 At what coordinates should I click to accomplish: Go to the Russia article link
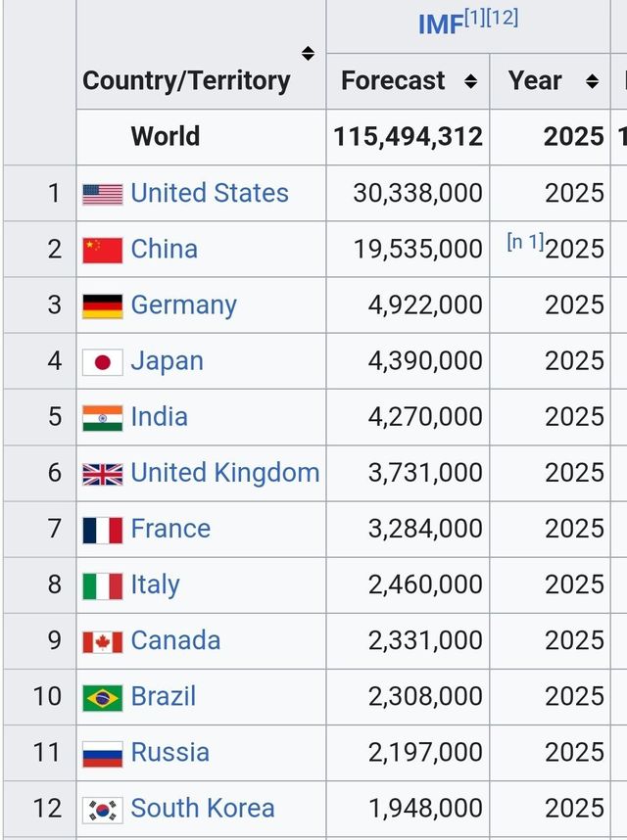click(169, 752)
